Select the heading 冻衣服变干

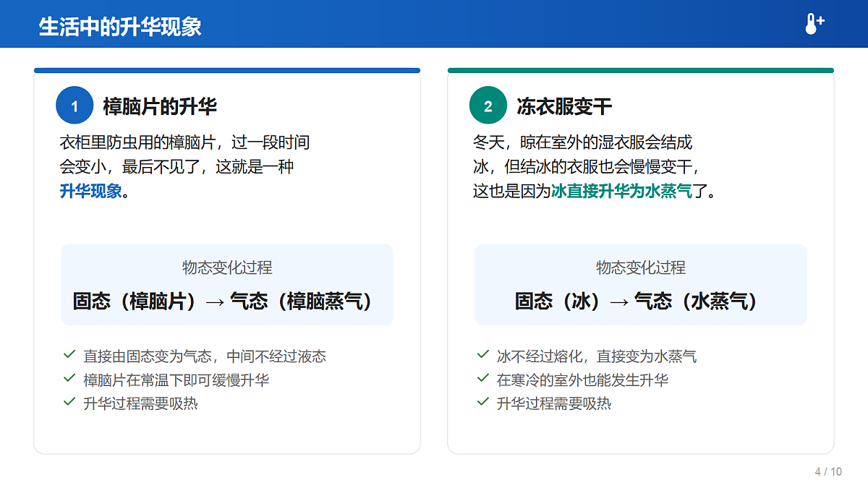pos(564,107)
